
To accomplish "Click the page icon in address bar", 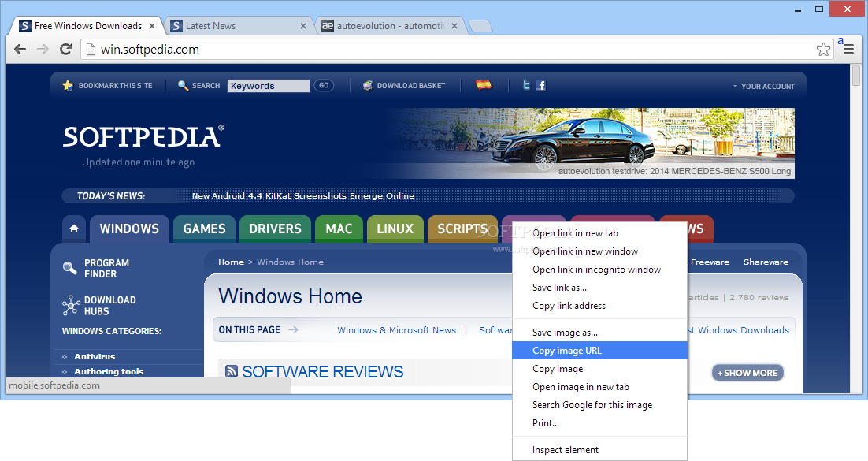I will [91, 50].
